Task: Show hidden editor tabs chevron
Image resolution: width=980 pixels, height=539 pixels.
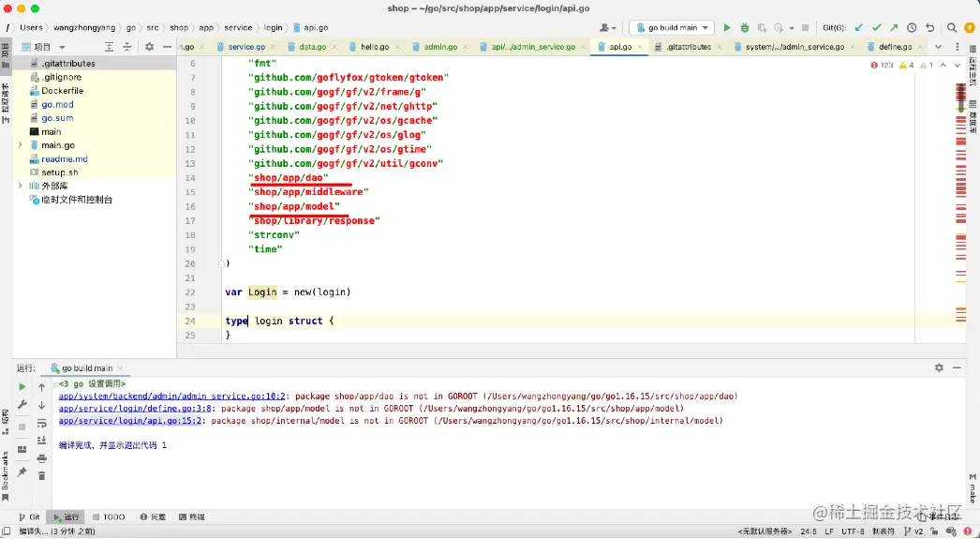Action: tap(938, 47)
